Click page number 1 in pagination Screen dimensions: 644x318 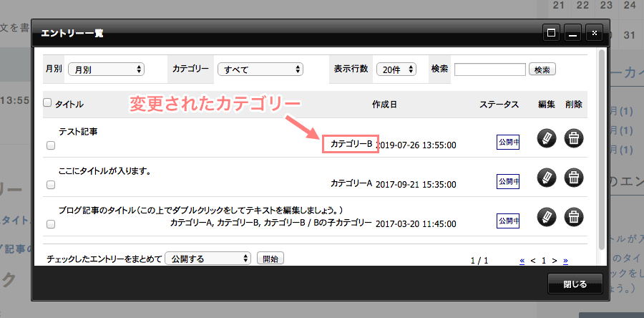(x=544, y=261)
